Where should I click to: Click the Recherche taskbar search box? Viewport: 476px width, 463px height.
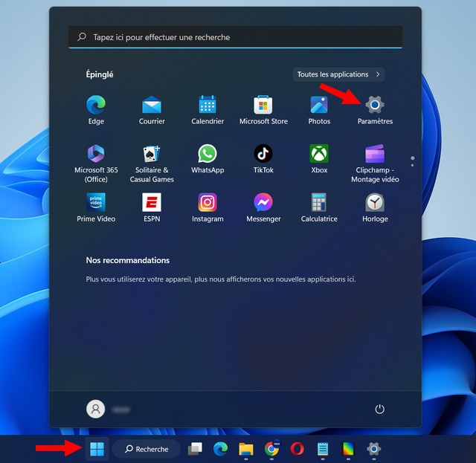(x=147, y=449)
